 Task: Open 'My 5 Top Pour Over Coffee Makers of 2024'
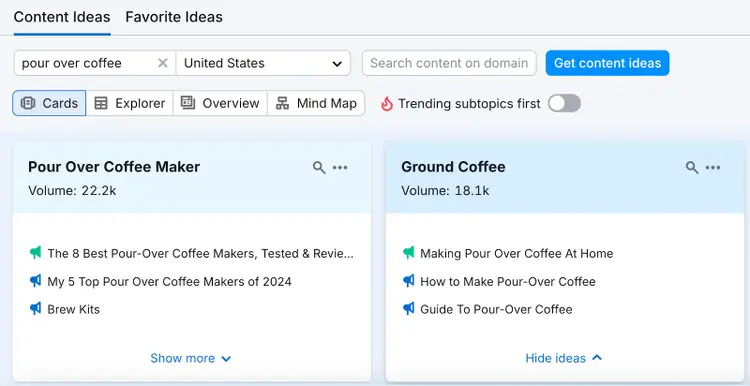point(169,281)
